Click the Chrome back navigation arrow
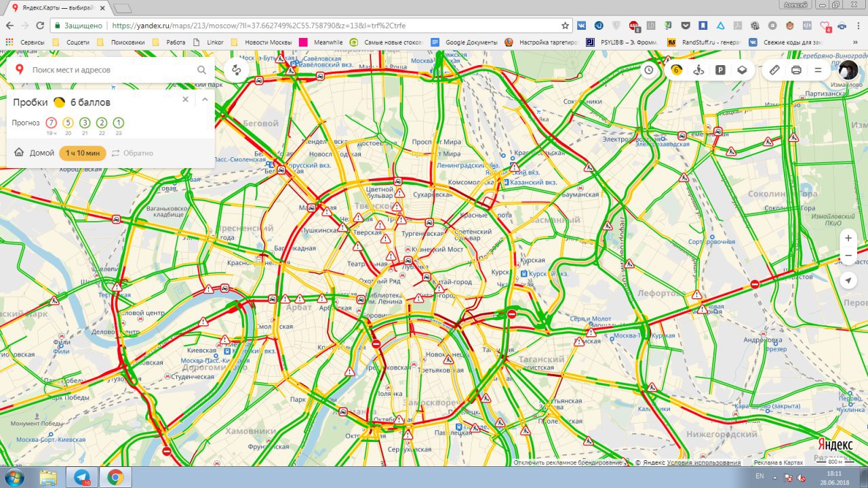This screenshot has width=868, height=488. (x=9, y=25)
